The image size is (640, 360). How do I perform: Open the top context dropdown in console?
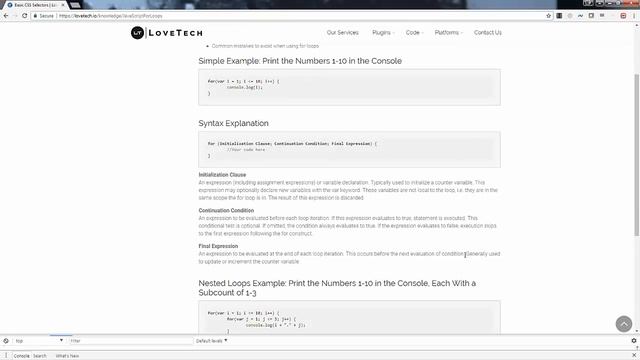[39, 340]
